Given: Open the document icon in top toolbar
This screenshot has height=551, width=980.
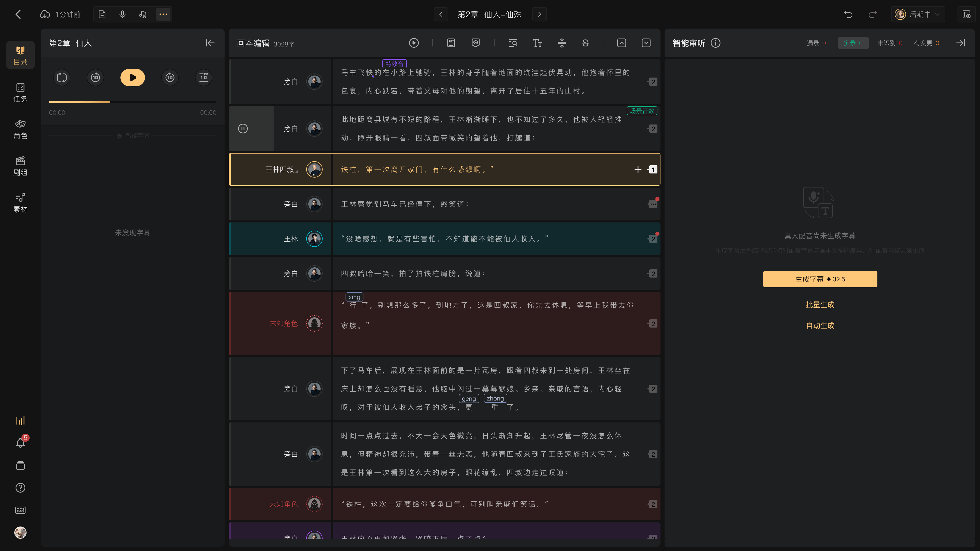Looking at the screenshot, I should [x=102, y=15].
